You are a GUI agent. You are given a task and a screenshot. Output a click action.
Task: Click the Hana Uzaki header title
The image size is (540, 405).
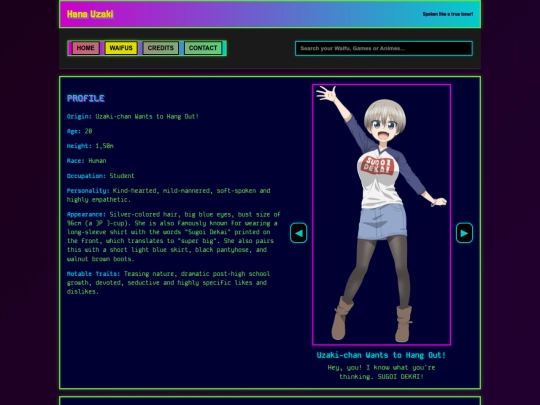[x=90, y=14]
